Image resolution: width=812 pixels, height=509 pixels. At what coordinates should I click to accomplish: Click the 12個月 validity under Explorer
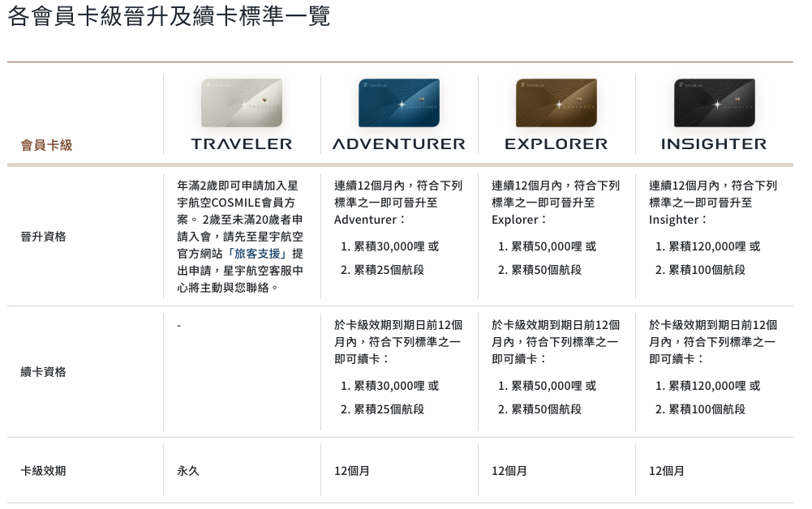509,471
